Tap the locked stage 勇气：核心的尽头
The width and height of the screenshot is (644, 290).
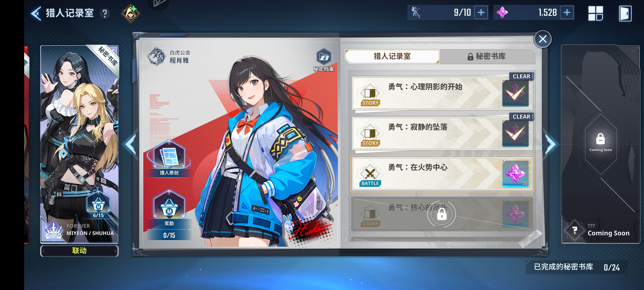point(442,214)
